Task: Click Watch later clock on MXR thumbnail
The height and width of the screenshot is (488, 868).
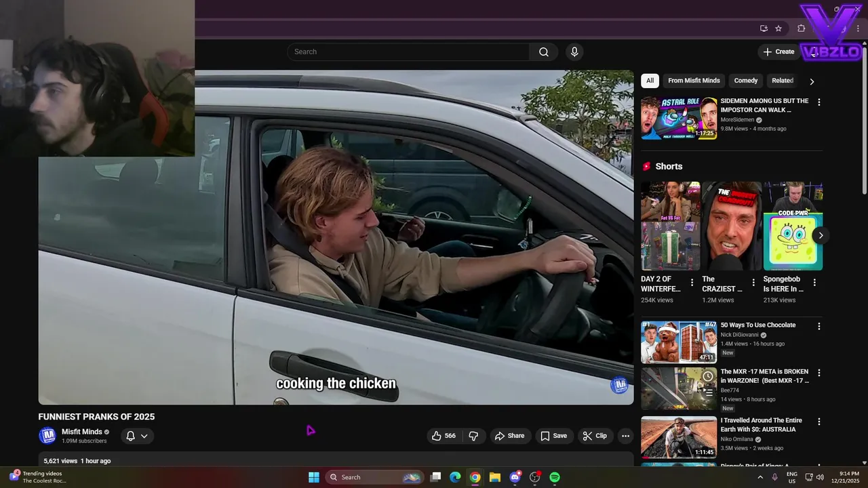Action: (708, 376)
